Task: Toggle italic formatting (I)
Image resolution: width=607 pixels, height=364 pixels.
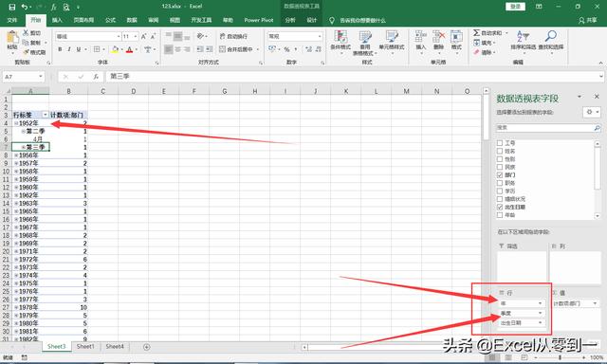Action: click(x=69, y=49)
